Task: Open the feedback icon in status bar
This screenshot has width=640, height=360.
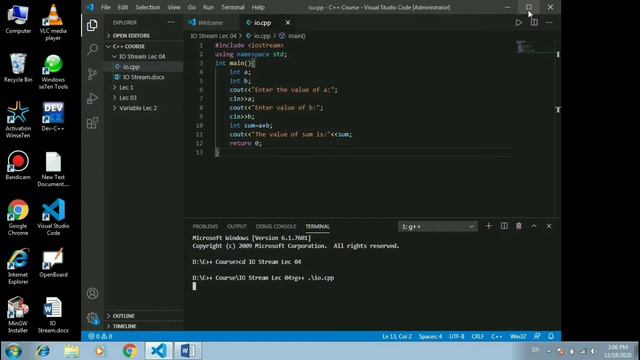Action: pos(537,336)
